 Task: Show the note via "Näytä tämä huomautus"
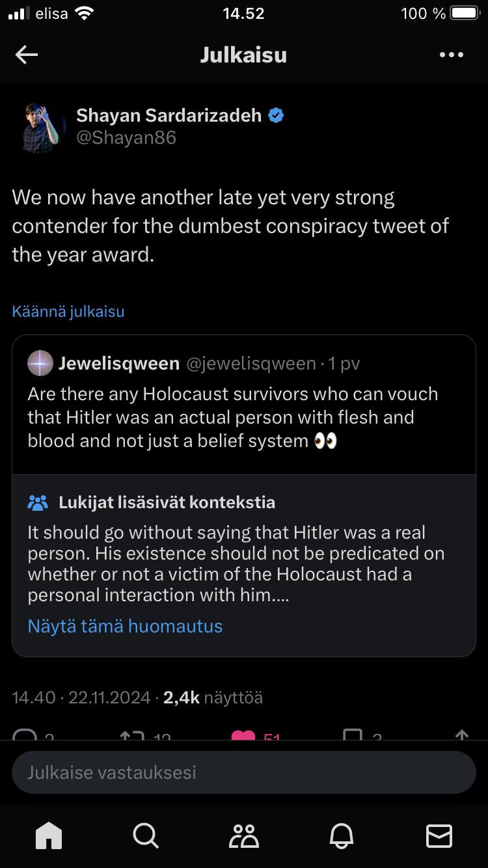pos(125,626)
